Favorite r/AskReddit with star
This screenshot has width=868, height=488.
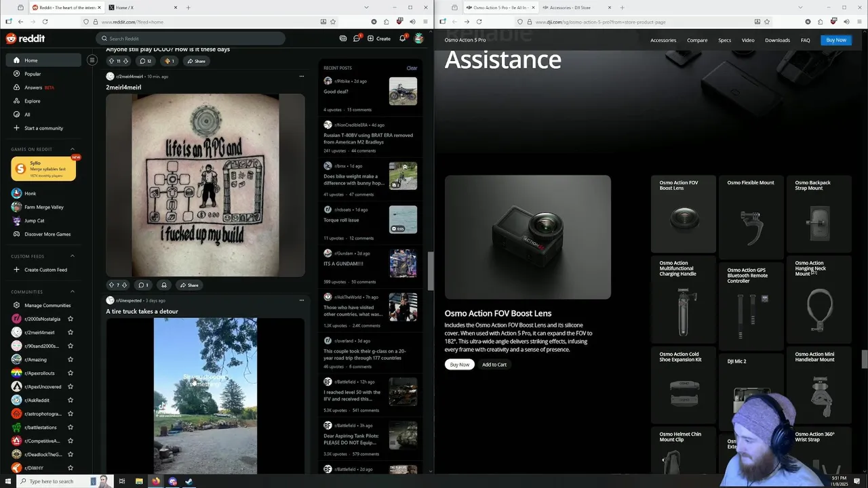coord(71,400)
